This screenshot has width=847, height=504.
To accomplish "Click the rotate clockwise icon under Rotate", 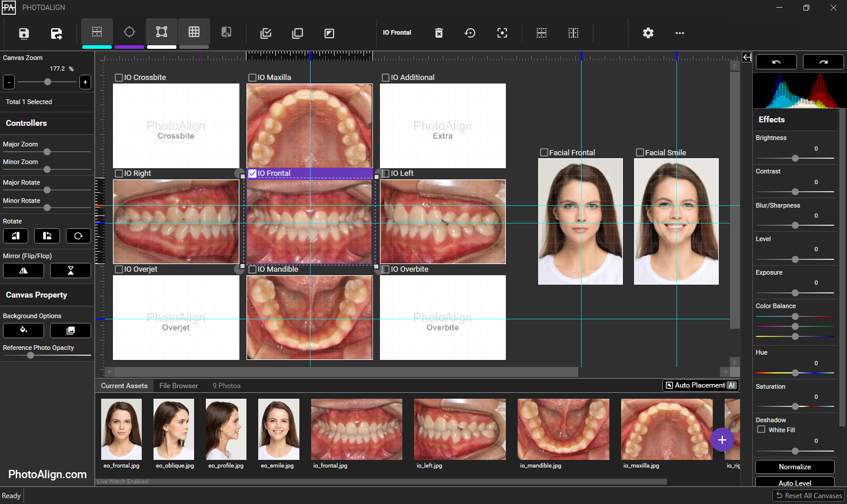I will tap(78, 235).
